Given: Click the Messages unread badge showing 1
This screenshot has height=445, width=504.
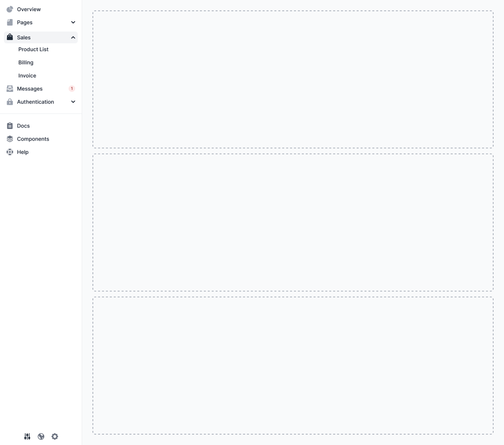Looking at the screenshot, I should coord(72,89).
